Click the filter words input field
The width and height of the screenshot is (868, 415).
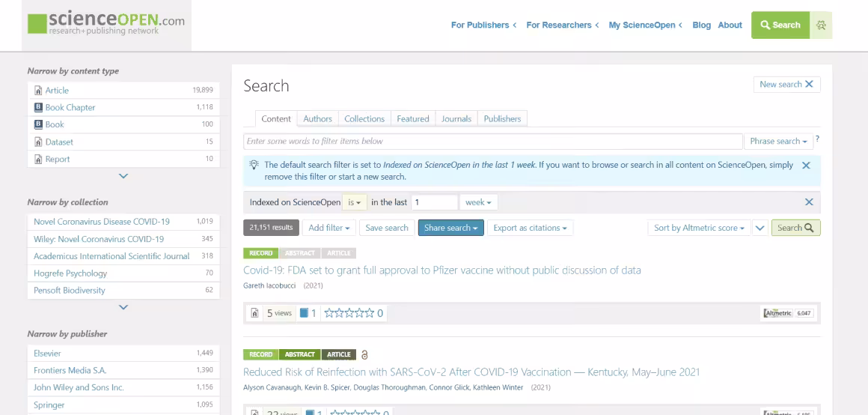[492, 141]
